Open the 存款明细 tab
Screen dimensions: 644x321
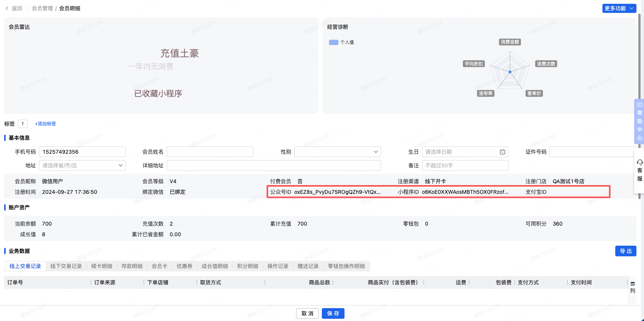pos(132,266)
